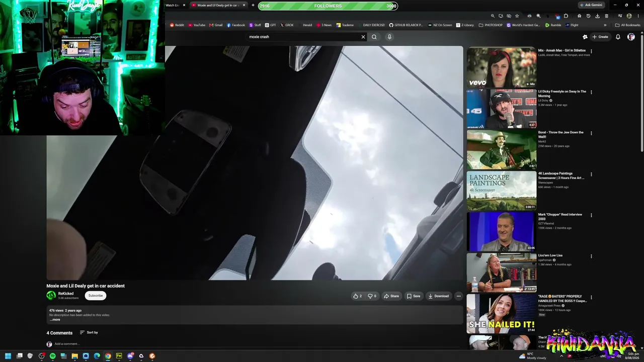This screenshot has height=362, width=644.
Task: Start voice search with the microphone icon
Action: pos(389,37)
